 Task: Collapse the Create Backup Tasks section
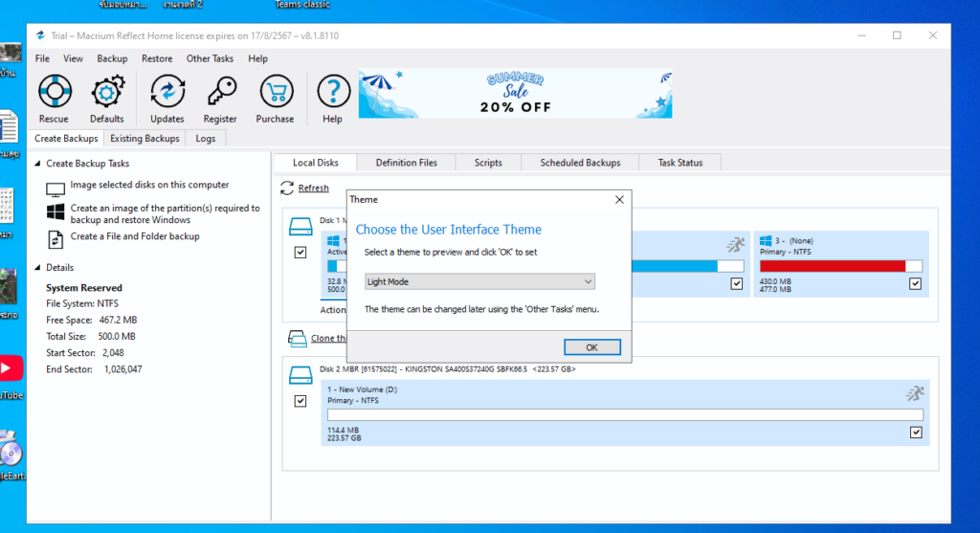tap(37, 164)
